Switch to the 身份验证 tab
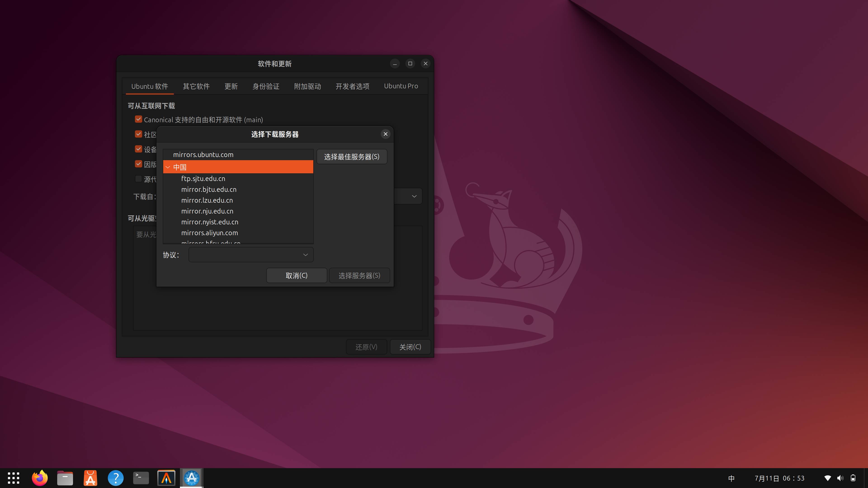 [266, 86]
